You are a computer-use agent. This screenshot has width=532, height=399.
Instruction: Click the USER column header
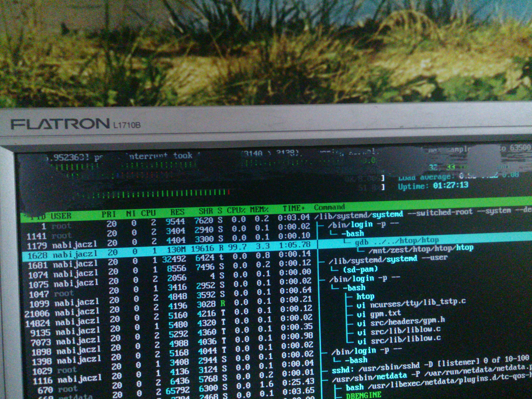coord(61,216)
